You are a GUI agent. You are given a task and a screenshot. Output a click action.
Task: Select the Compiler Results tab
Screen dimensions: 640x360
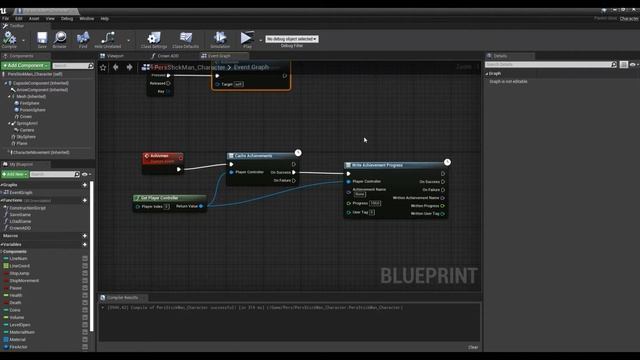pos(122,298)
